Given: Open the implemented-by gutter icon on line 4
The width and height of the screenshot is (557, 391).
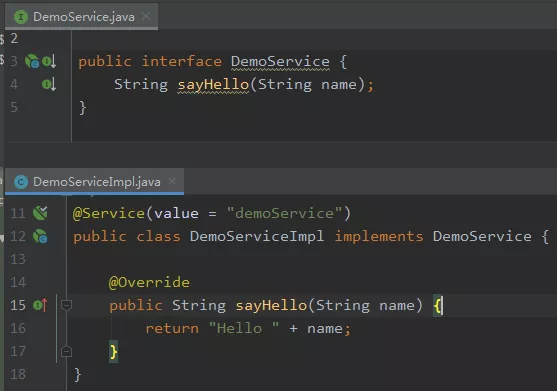Looking at the screenshot, I should point(49,84).
